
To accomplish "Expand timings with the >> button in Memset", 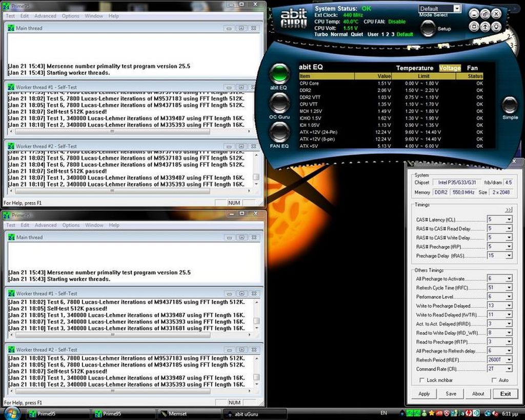I will tap(509, 210).
